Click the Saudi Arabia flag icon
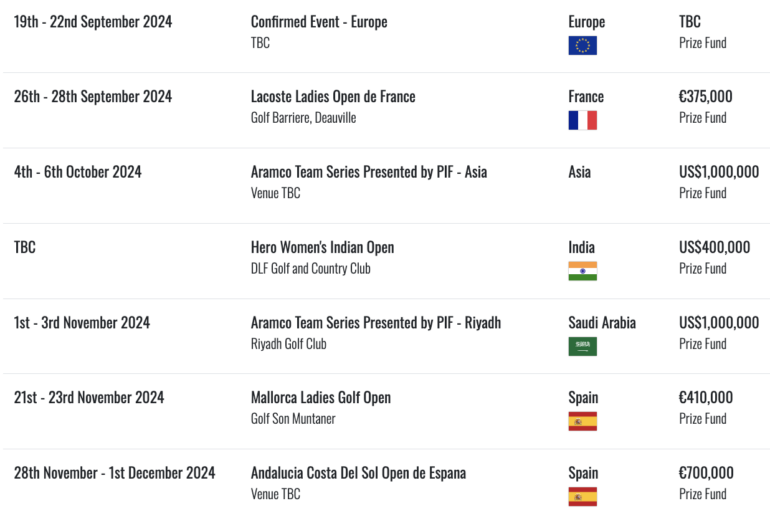Screen dimensions: 770x516 pos(582,346)
